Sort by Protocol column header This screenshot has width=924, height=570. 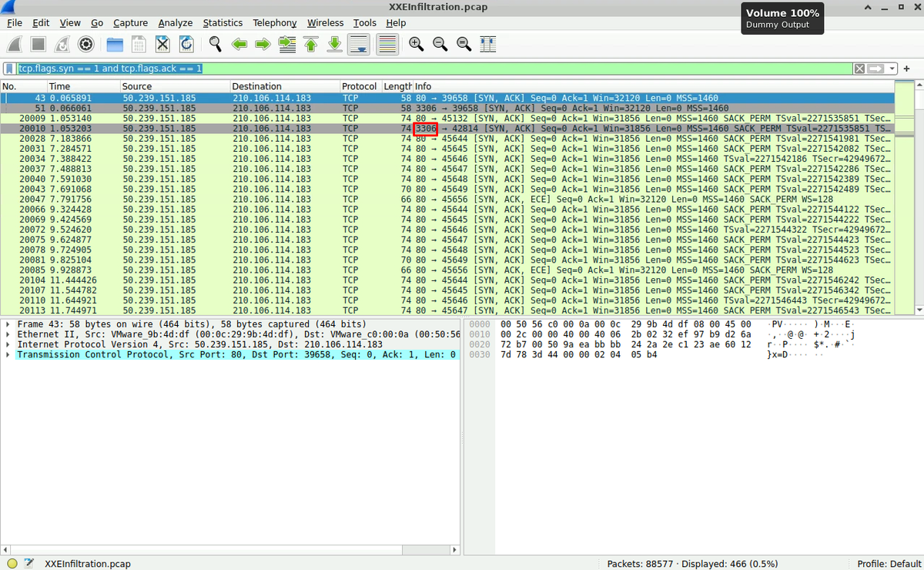click(x=361, y=86)
